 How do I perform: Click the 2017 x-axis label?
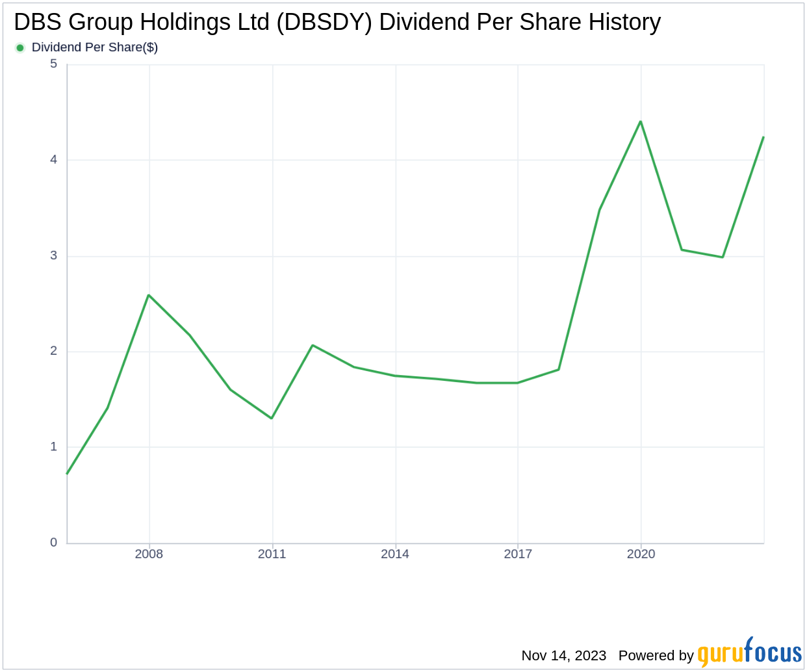518,554
